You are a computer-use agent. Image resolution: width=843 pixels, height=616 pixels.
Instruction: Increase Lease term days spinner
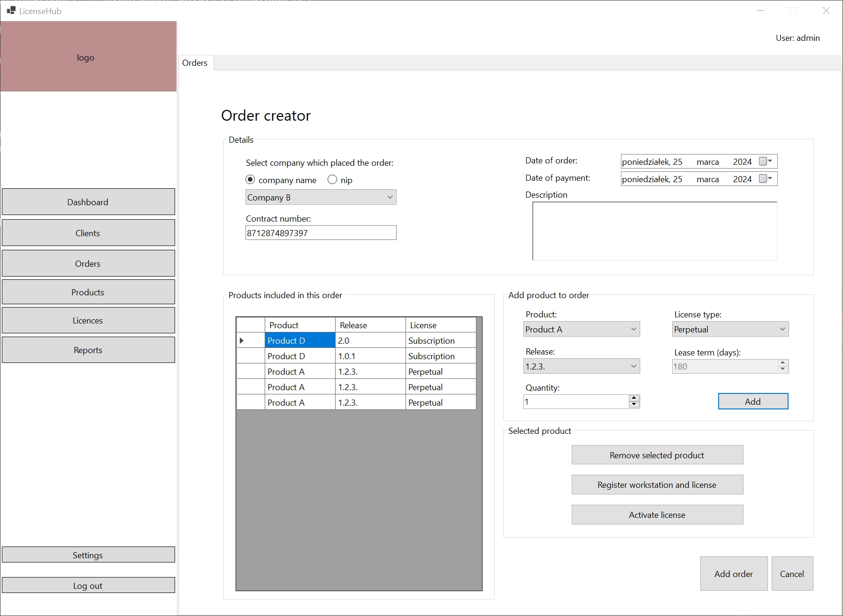click(x=782, y=363)
